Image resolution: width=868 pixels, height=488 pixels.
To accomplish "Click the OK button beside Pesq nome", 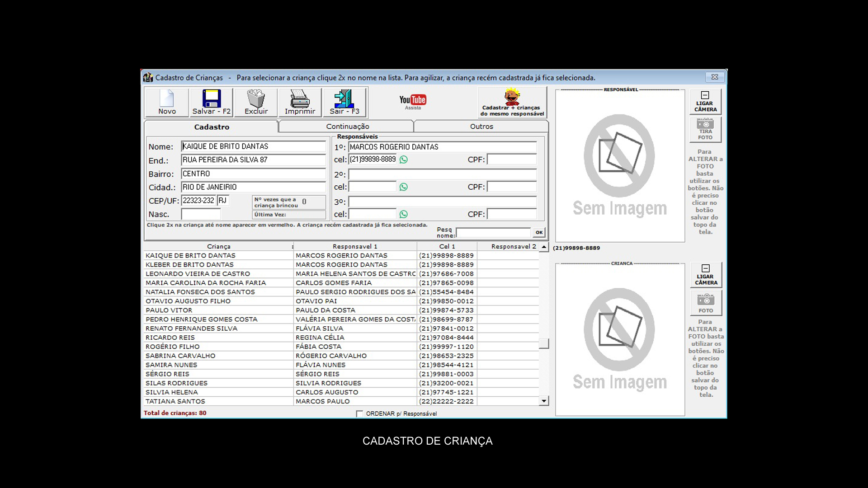I will click(x=539, y=232).
